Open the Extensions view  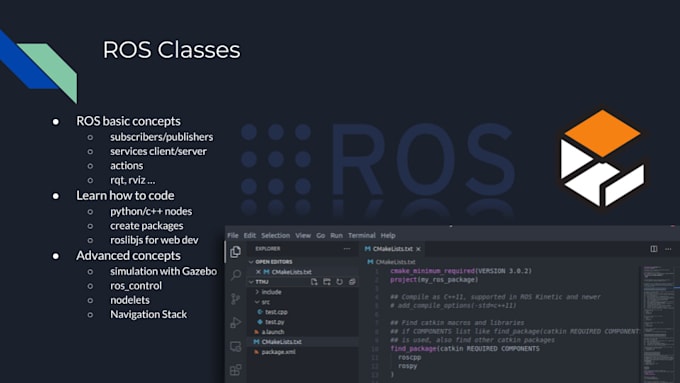(x=235, y=370)
